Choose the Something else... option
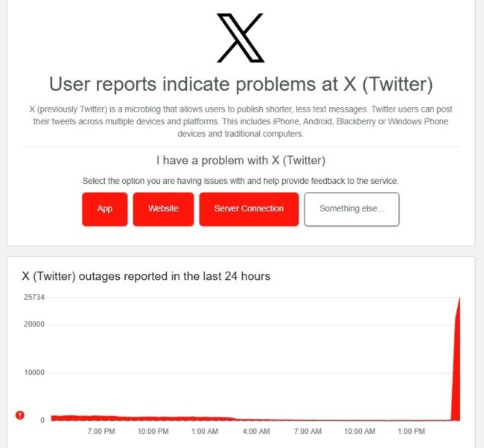Image resolution: width=484 pixels, height=448 pixels. tap(351, 209)
